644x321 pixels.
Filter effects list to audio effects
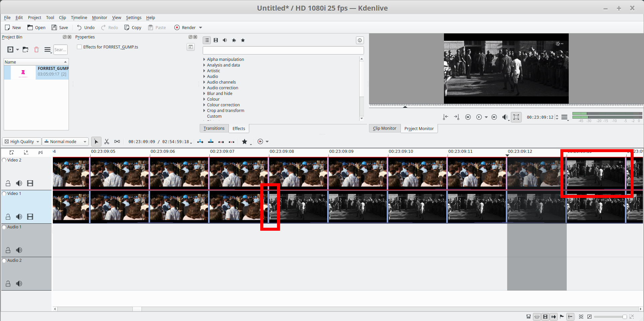[x=225, y=40]
